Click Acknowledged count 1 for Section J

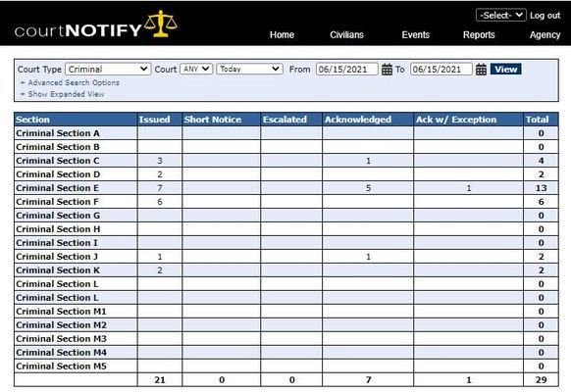[368, 257]
